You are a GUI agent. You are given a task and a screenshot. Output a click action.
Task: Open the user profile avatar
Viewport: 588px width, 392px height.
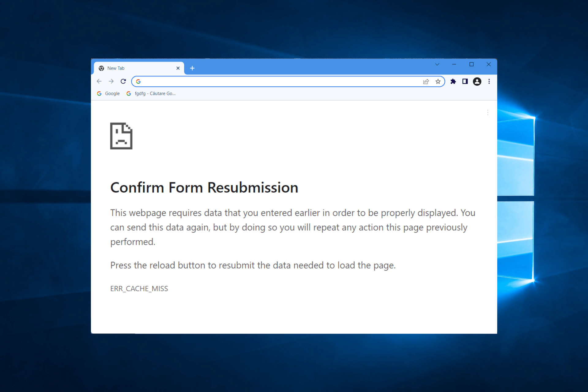click(x=477, y=81)
